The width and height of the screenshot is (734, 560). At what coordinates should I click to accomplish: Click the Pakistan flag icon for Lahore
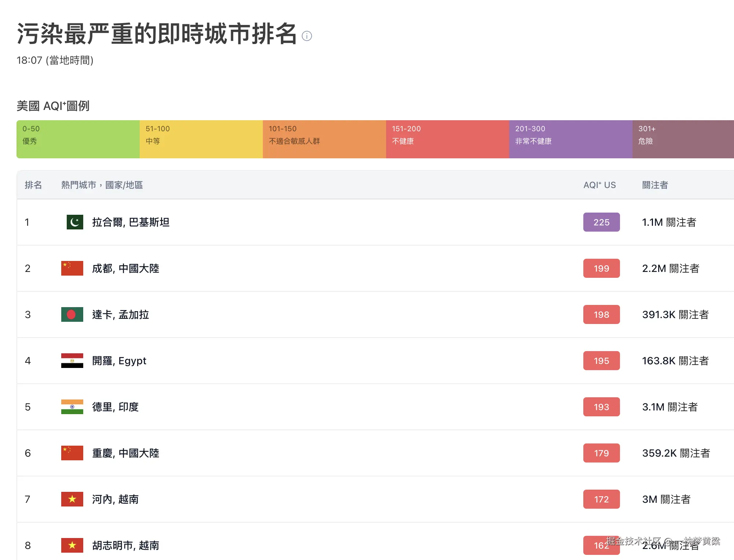(x=74, y=222)
